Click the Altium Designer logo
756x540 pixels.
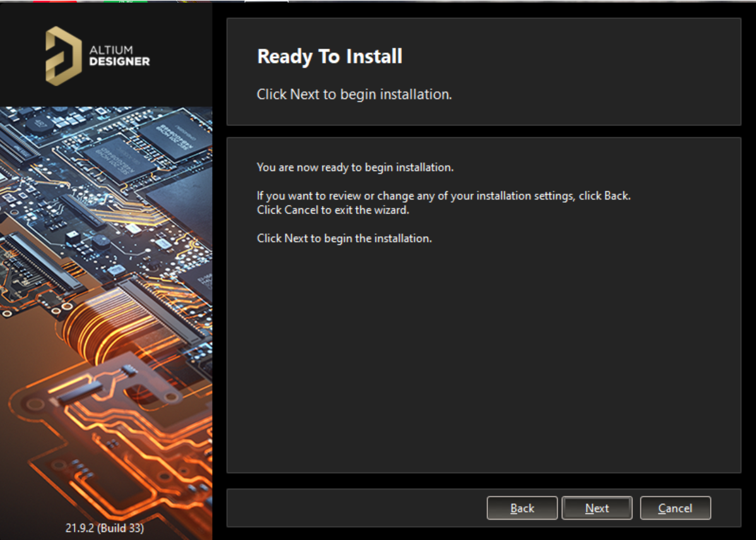[x=98, y=56]
